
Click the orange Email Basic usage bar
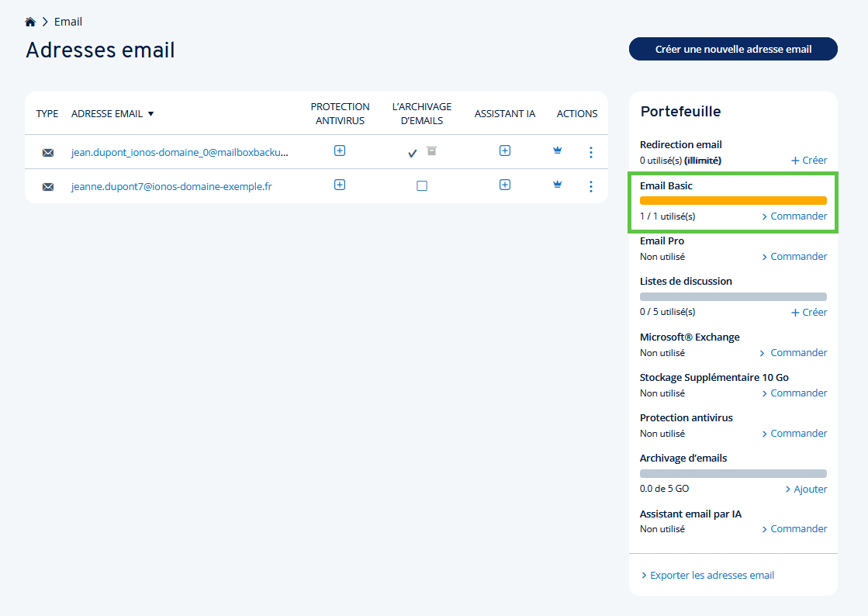[x=733, y=200]
